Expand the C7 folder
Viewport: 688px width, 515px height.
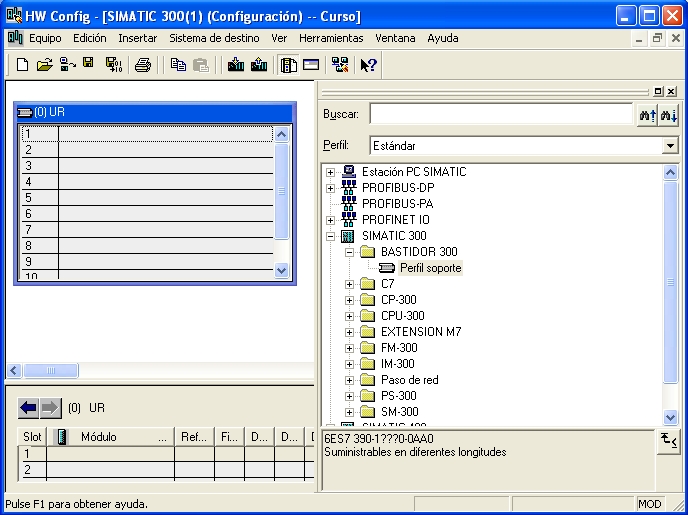click(x=349, y=284)
